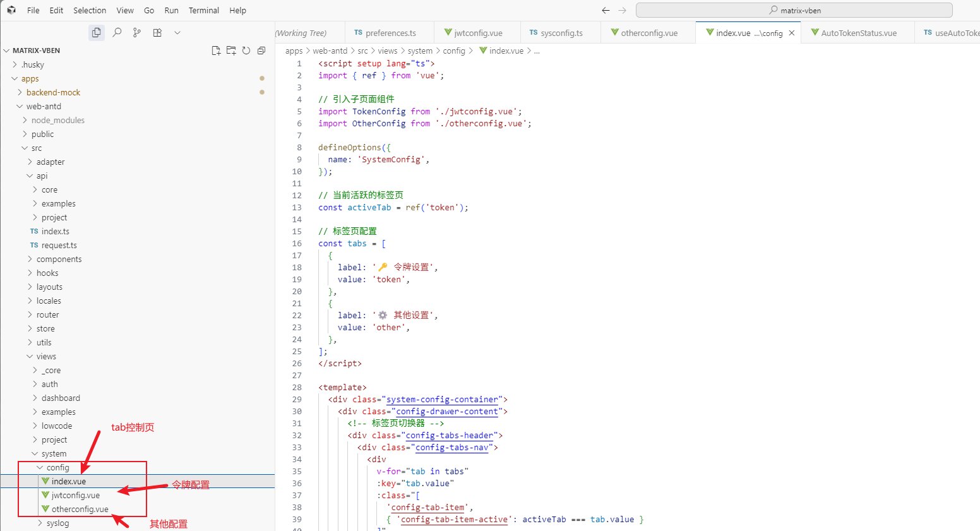Switch to the AutoTokenStatus.vue tab
This screenshot has width=980, height=531.
(857, 32)
